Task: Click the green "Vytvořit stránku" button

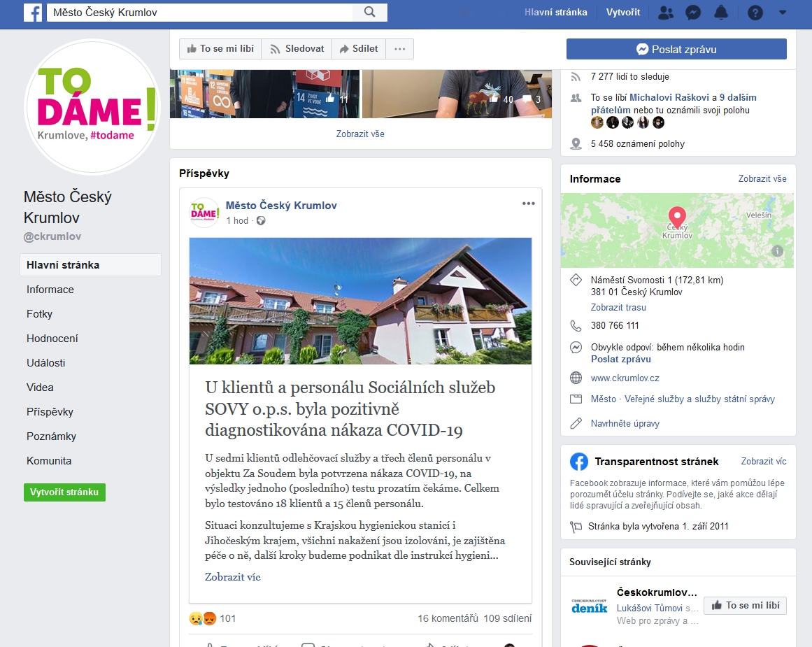Action: tap(65, 492)
